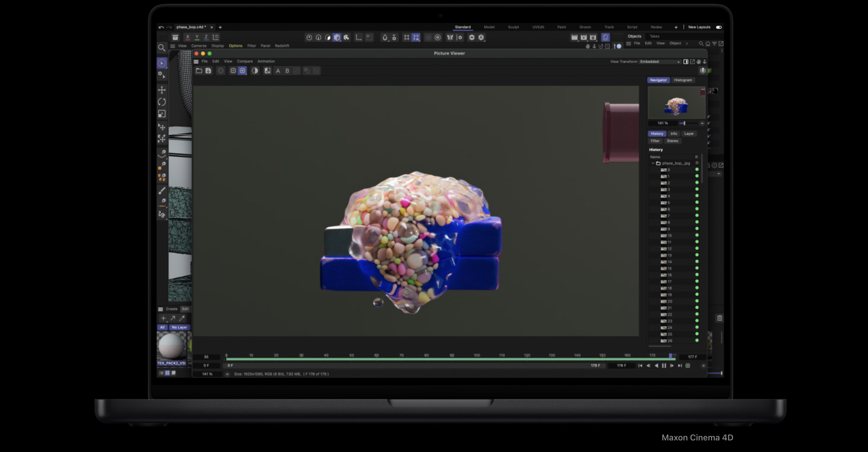Screen dimensions: 868x452
Task: Open the View Transform Embedded dropdown
Action: (660, 62)
